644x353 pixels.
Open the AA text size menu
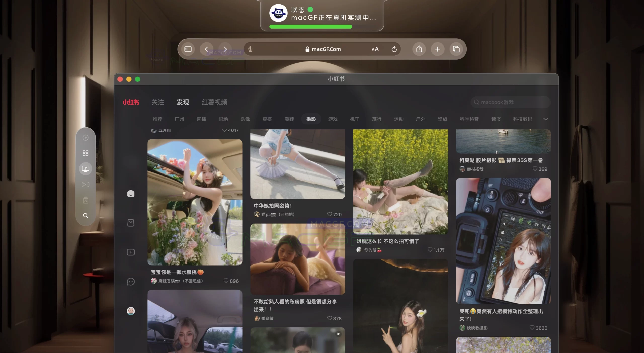375,49
